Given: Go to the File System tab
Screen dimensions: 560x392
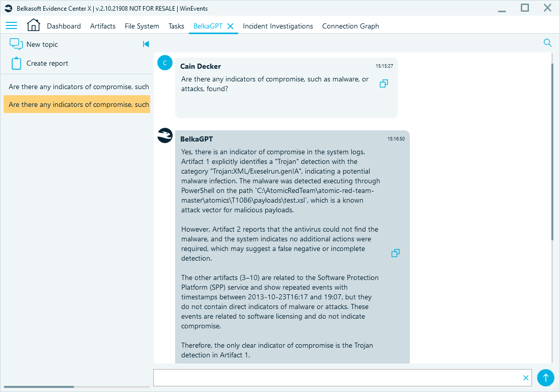Looking at the screenshot, I should [142, 26].
